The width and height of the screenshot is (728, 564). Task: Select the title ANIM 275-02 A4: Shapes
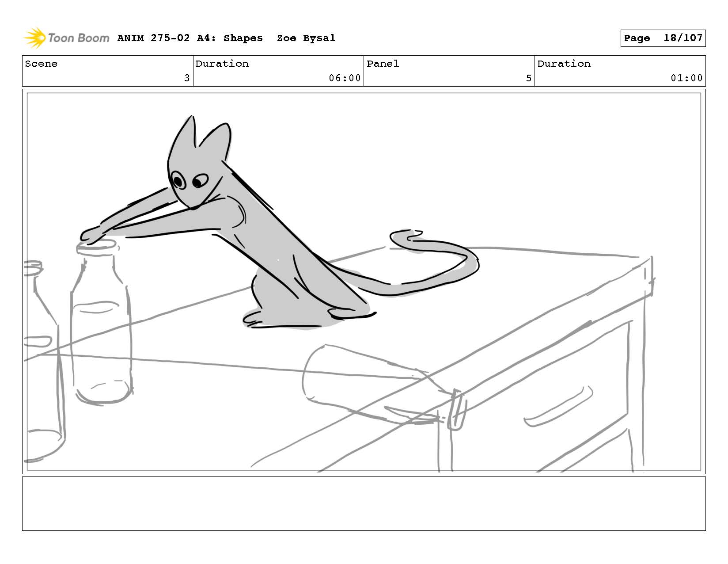[190, 38]
